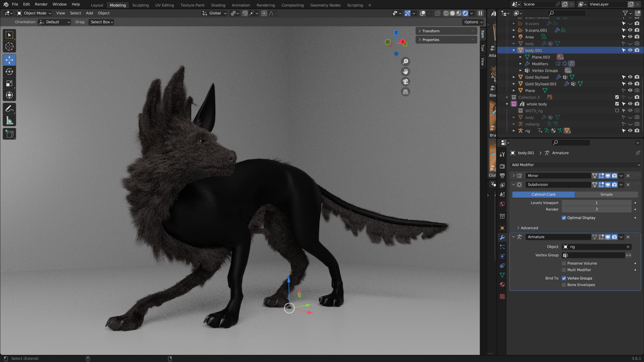Switch to perspective/orthographic grid icon
The image size is (644, 362).
(x=406, y=92)
